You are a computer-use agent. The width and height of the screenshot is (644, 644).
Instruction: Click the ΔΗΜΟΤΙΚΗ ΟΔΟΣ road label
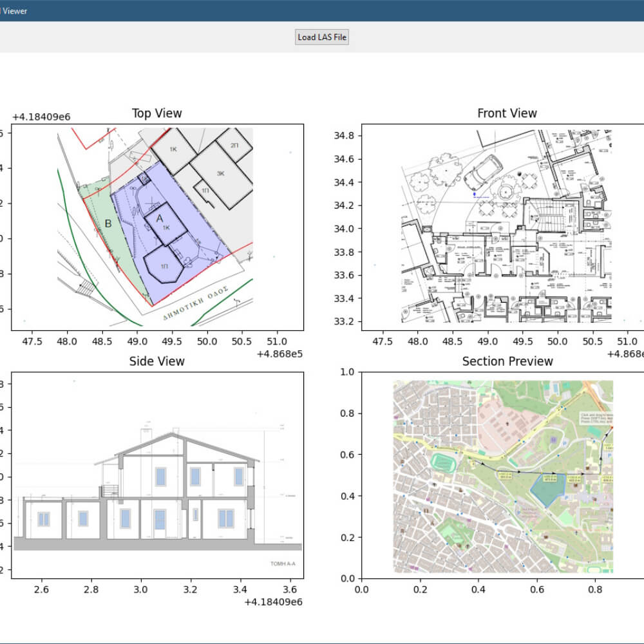[x=196, y=303]
